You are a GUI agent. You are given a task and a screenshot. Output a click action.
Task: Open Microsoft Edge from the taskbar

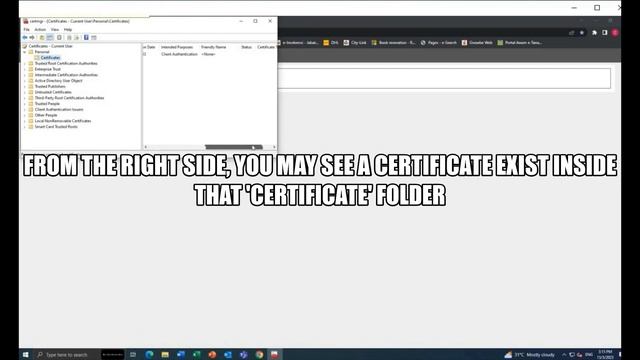point(149,355)
